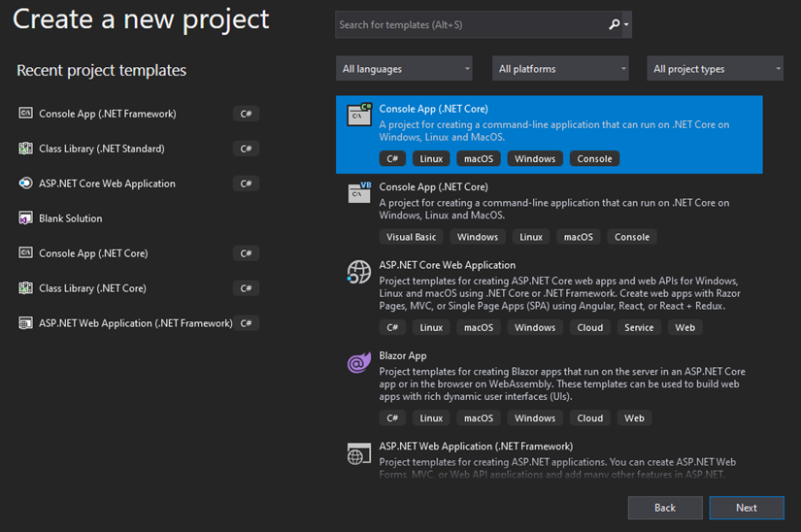Click the Visual Basic Console App template icon
Image resolution: width=801 pixels, height=532 pixels.
pyautogui.click(x=359, y=192)
